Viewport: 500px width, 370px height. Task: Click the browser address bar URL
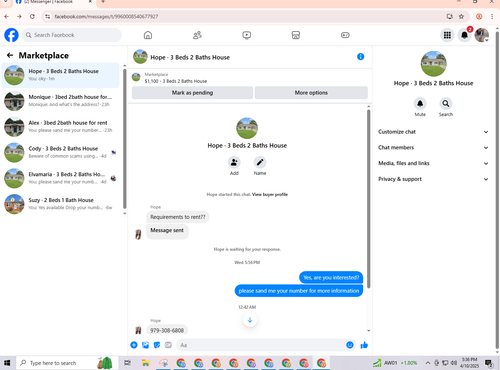(106, 16)
